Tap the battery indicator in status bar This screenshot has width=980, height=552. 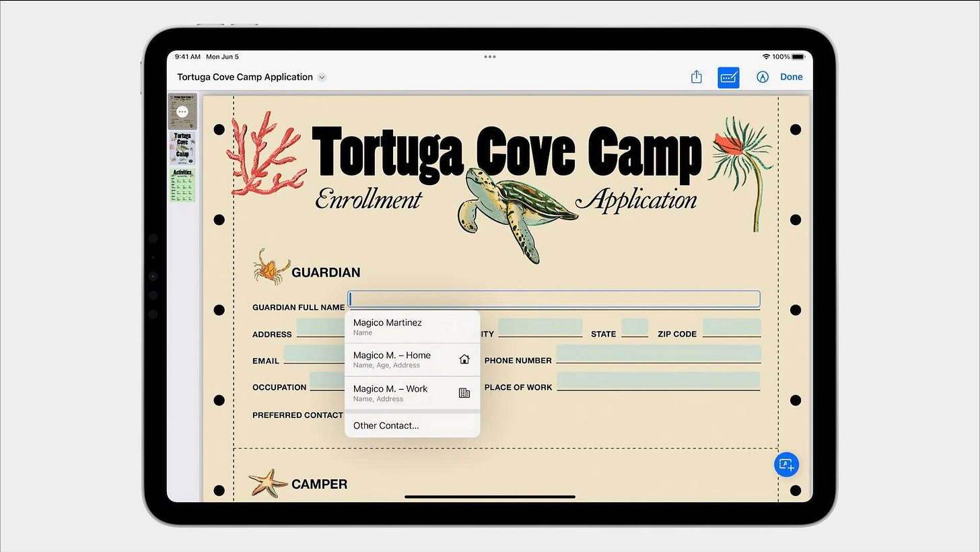coord(798,57)
